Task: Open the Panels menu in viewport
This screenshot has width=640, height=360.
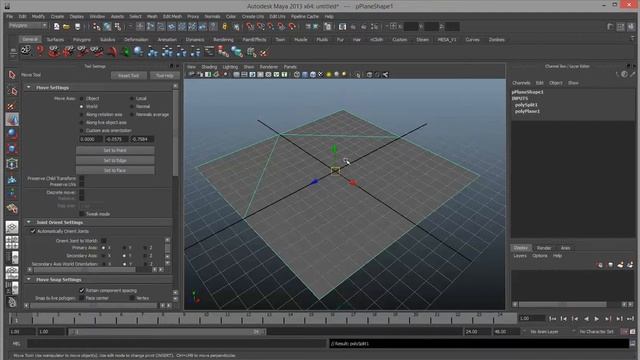Action: [x=290, y=67]
